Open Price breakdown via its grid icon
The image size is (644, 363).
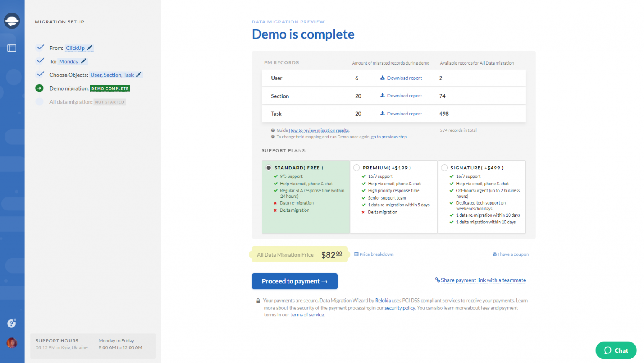click(356, 254)
